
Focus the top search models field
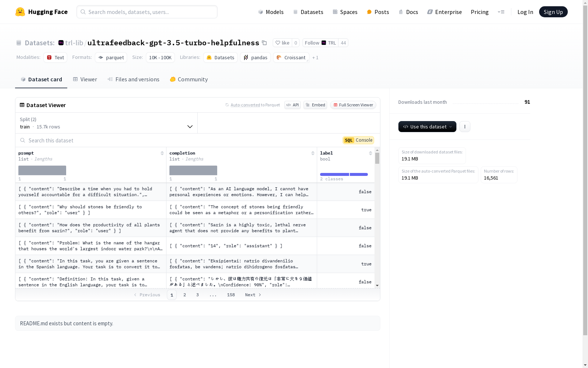(x=147, y=12)
